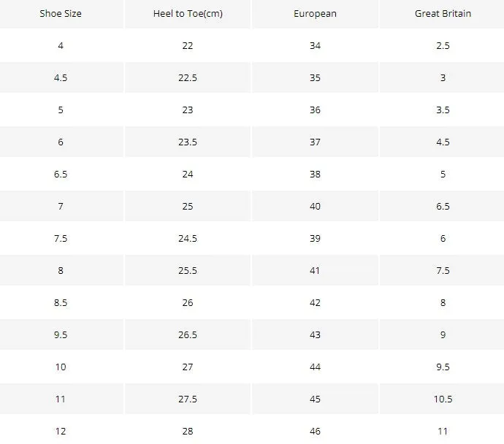
Task: Select shoe size 9.5 cell
Action: click(61, 334)
